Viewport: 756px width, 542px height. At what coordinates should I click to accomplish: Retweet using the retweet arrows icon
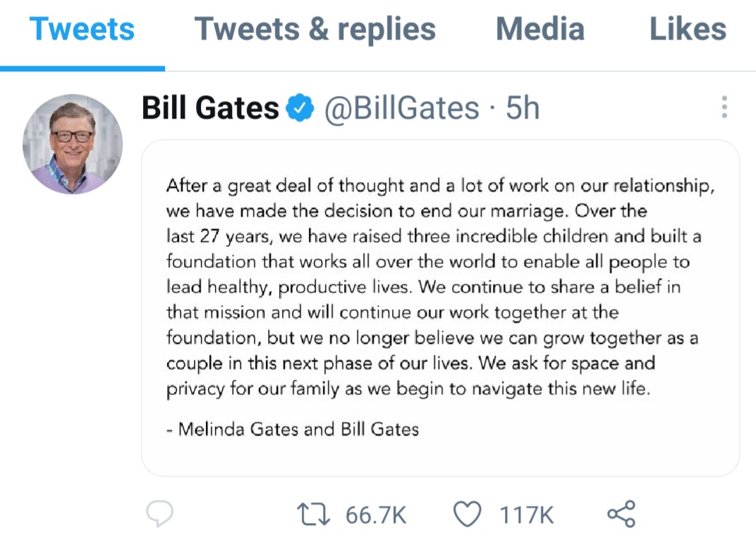pyautogui.click(x=313, y=514)
